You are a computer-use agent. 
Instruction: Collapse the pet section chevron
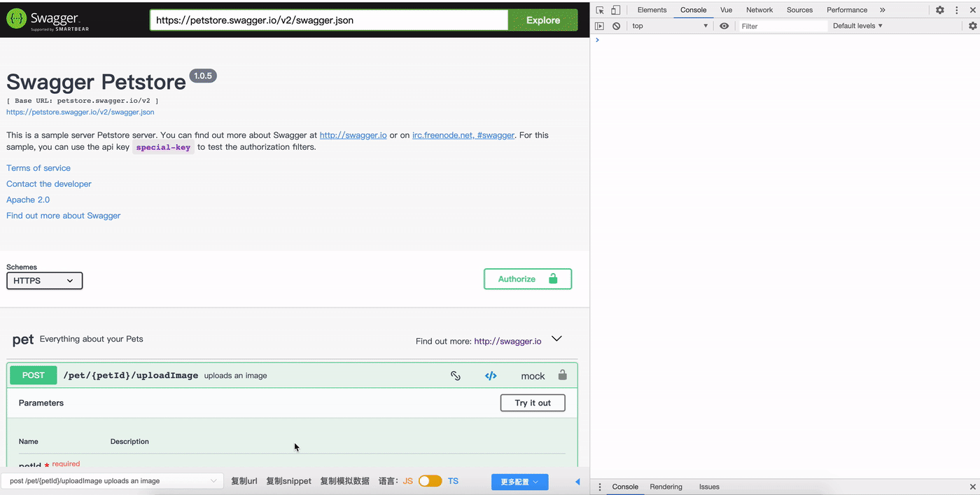click(556, 339)
